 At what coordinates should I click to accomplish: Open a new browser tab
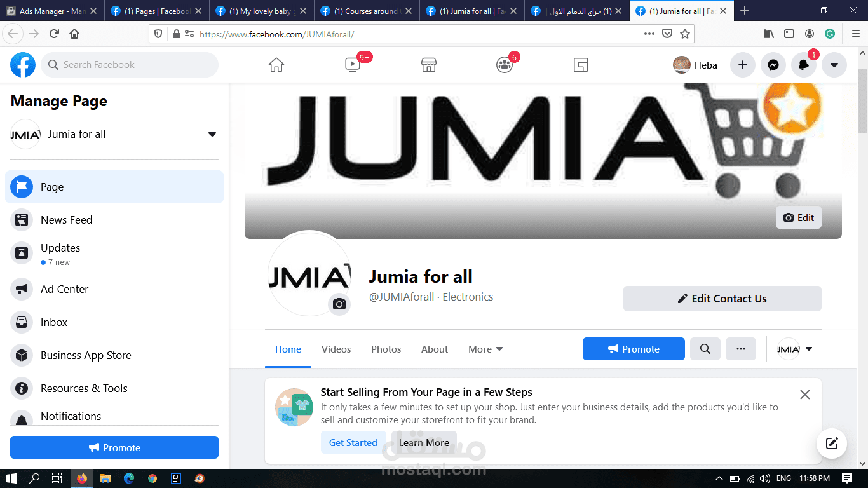coord(745,11)
